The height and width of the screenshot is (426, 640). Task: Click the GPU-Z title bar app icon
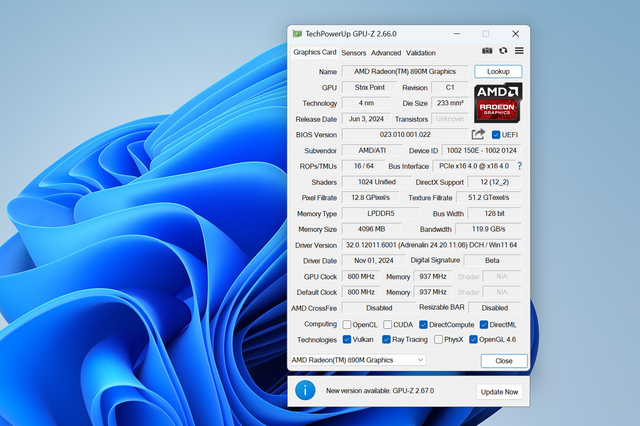(x=297, y=34)
